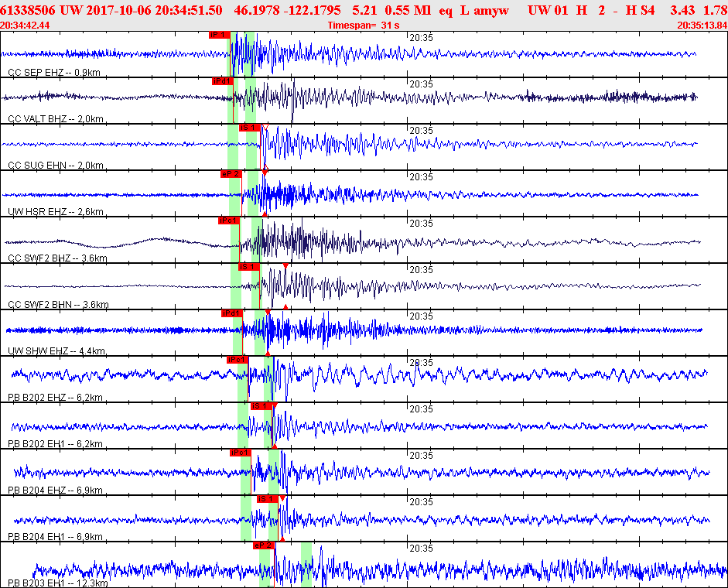Click the origin time 20:34:51.50 in header
This screenshot has height=588, width=728.
tap(189, 10)
